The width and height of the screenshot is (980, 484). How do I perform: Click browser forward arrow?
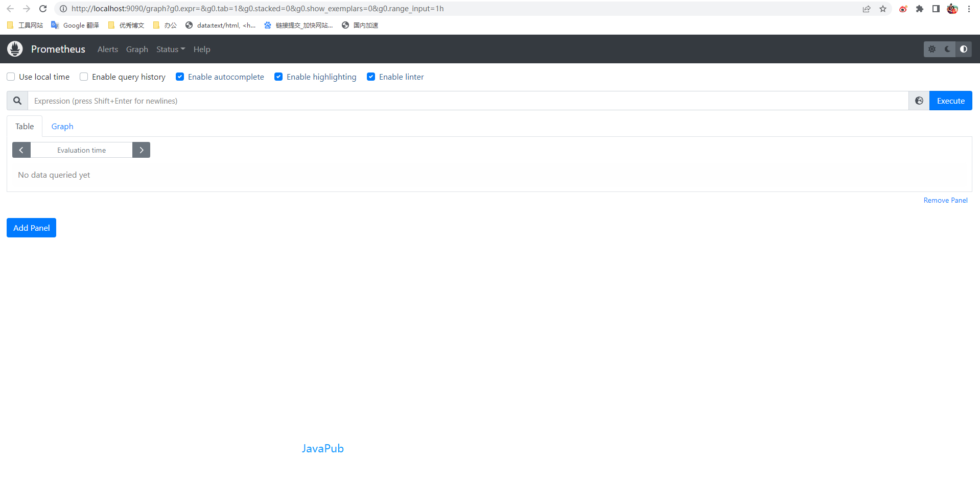click(x=27, y=9)
